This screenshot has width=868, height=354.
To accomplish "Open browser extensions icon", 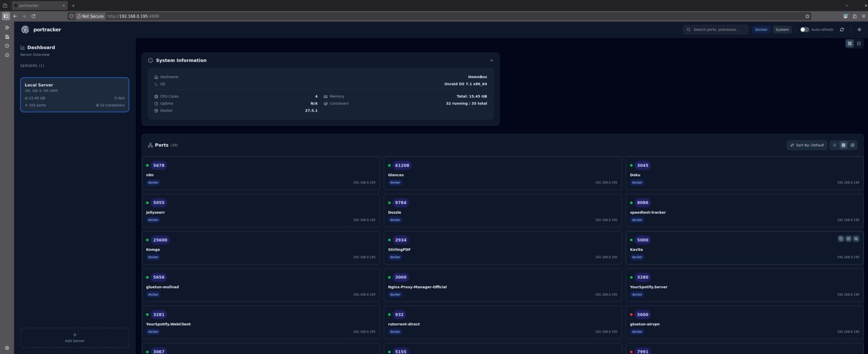I will click(854, 16).
